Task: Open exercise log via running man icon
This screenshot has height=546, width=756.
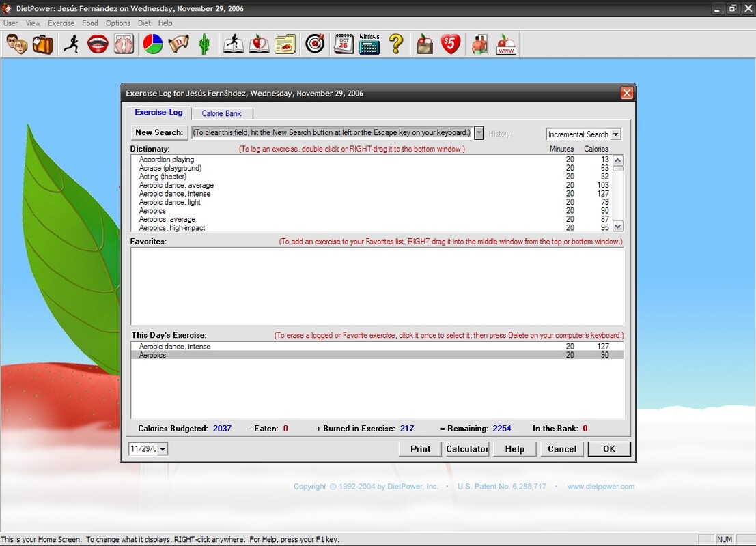Action: (x=72, y=44)
